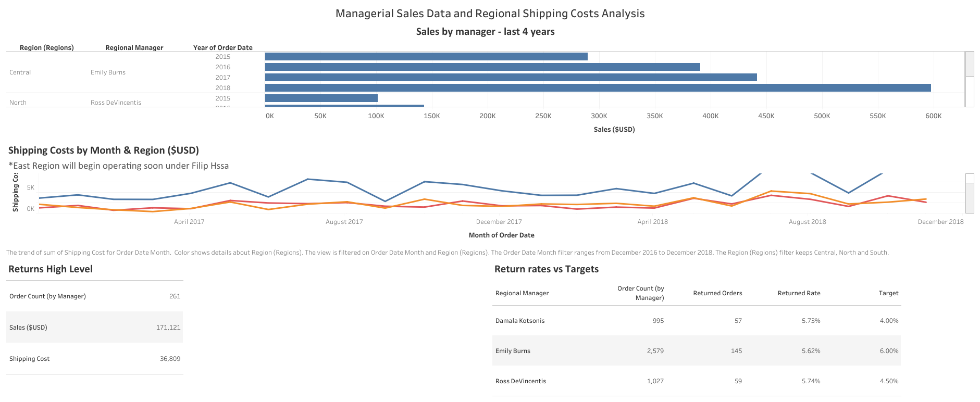Select 'Emily Burns' in the return rates table
This screenshot has height=402, width=980.
pos(513,351)
